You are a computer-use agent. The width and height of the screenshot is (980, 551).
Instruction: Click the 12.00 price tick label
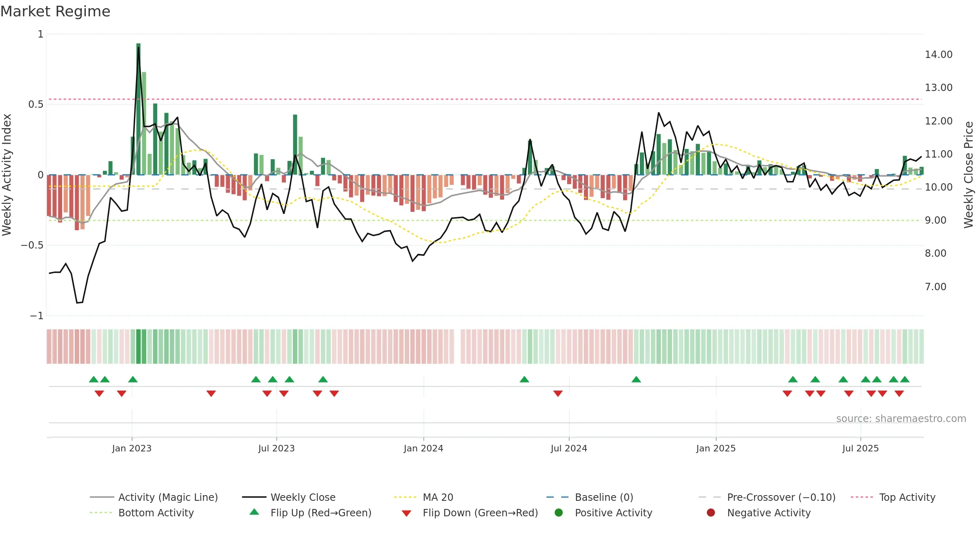938,121
